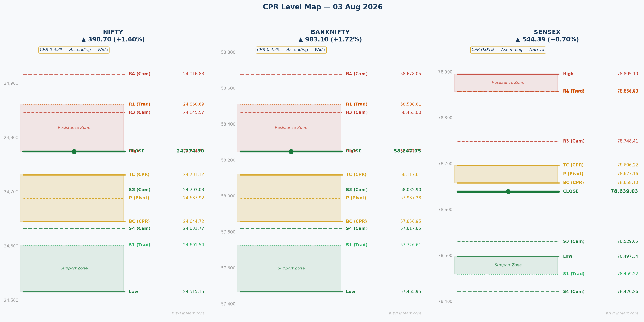Click SENSEX TC (CPR) value 78,696.22
The height and width of the screenshot is (322, 644).
(x=628, y=165)
